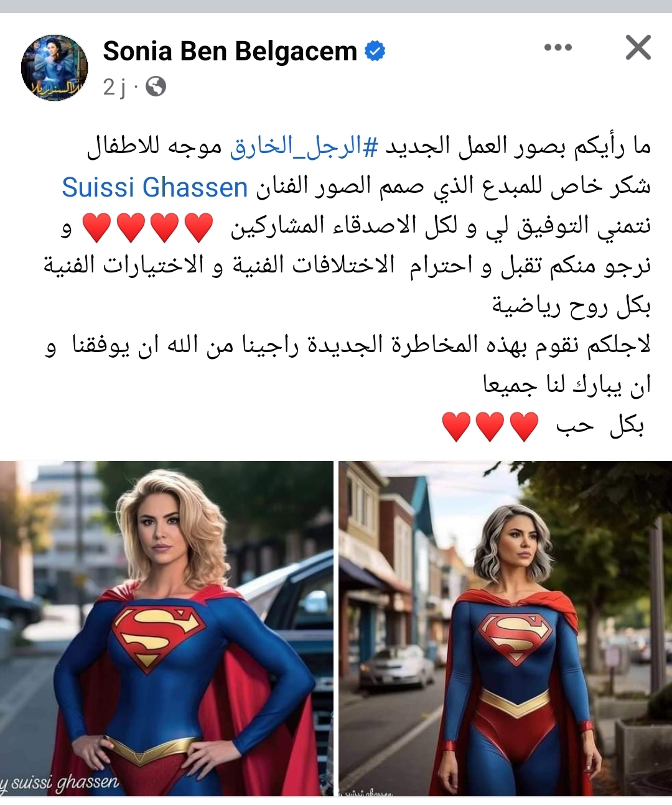Viewport: 672px width, 805px height.
Task: Click the 'suissi ghassen' watermark on left photo
Action: pos(60,781)
